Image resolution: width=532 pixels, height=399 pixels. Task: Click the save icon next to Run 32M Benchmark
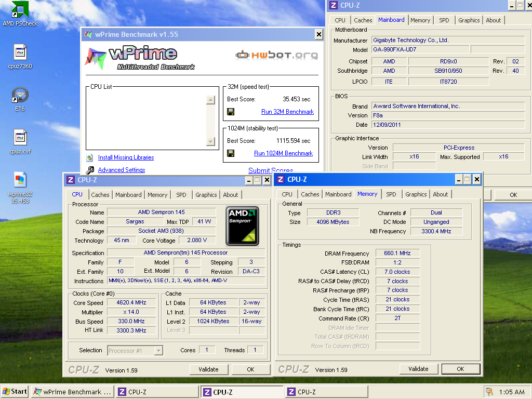click(x=231, y=112)
